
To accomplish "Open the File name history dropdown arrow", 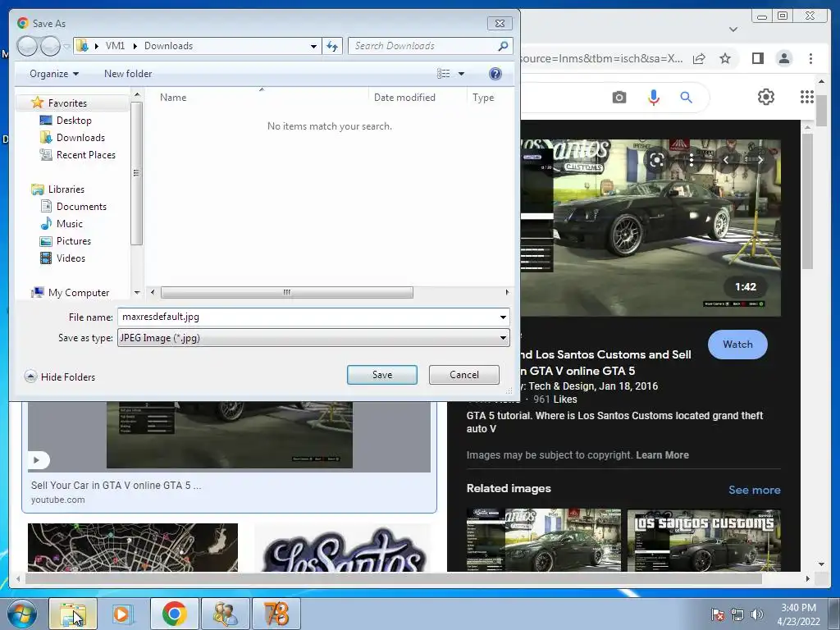I will point(503,317).
